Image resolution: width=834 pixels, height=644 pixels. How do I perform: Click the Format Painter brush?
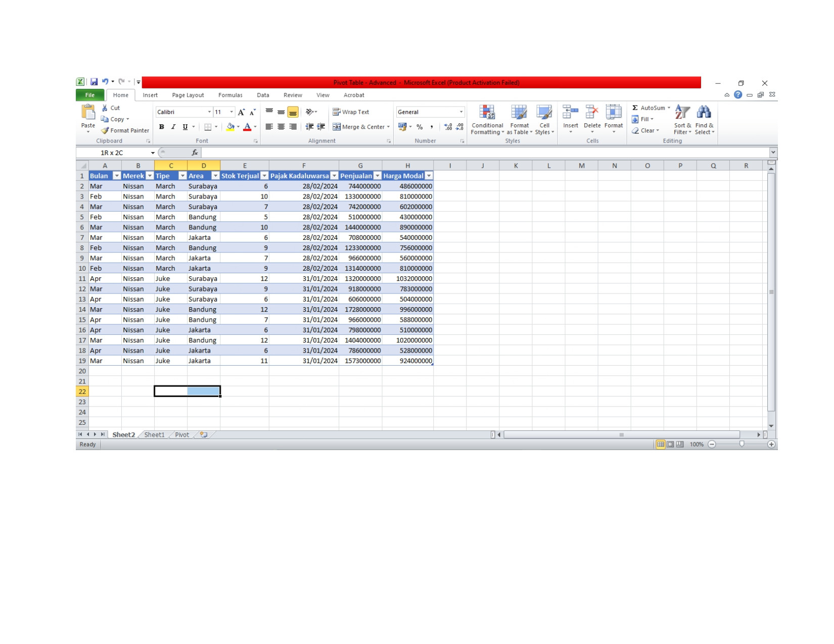pyautogui.click(x=125, y=130)
